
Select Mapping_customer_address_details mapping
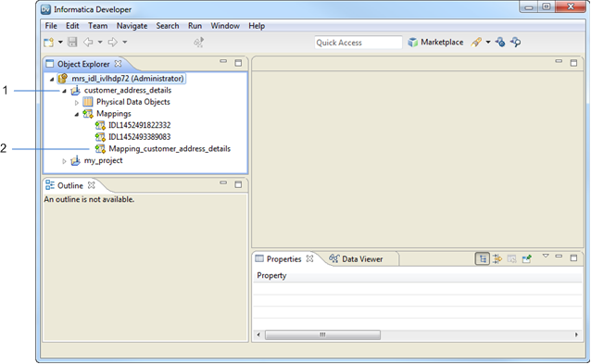pos(170,149)
